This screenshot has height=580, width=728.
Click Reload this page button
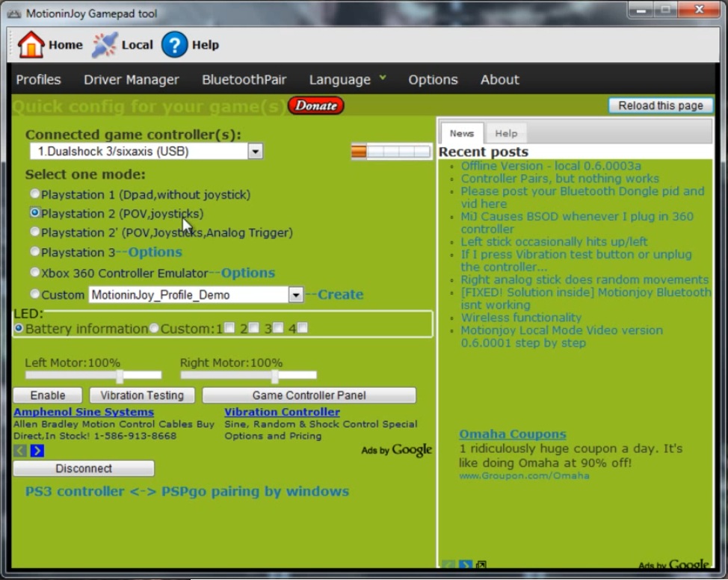pos(661,105)
